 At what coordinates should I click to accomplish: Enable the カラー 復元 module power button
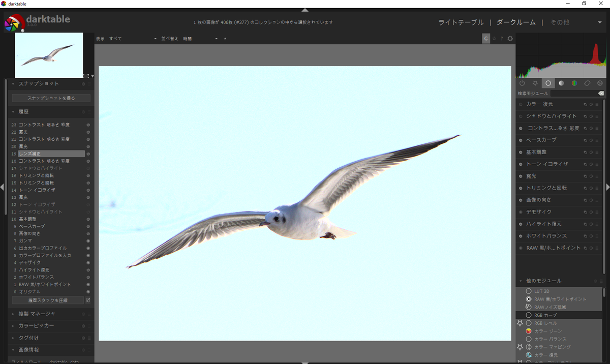coord(521,104)
